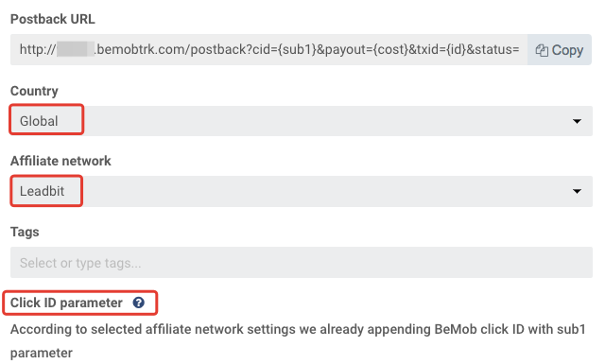Click the Click ID description text about sub1
This screenshot has height=364, width=605.
pyautogui.click(x=298, y=341)
